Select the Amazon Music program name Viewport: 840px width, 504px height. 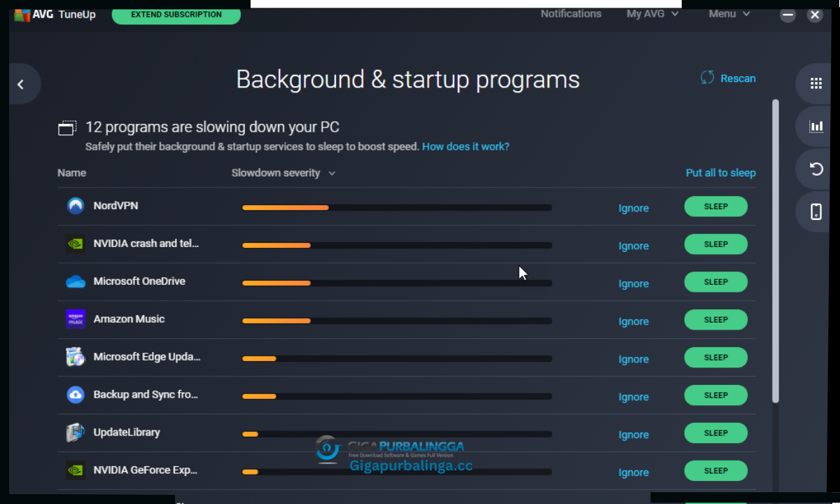(x=129, y=319)
